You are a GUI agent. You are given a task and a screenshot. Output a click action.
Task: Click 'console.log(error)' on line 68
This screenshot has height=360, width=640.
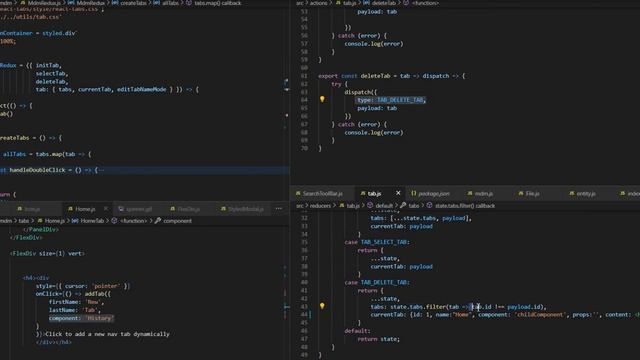click(x=373, y=133)
